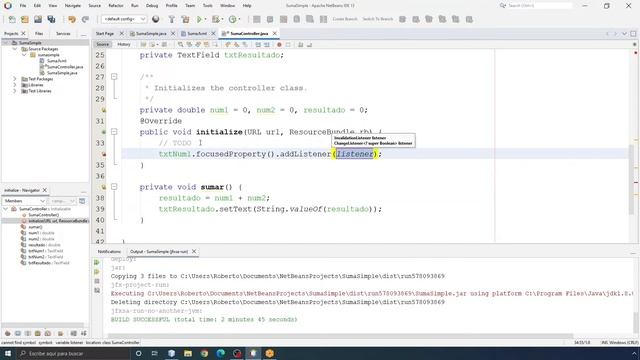Select the txtResultado member in Navigator
The height and width of the screenshot is (360, 640).
(45, 263)
